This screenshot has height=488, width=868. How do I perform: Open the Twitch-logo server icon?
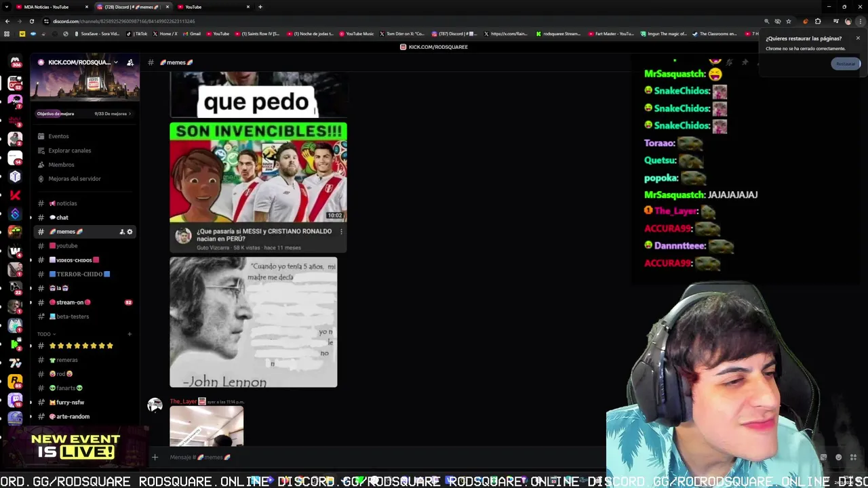pyautogui.click(x=15, y=401)
